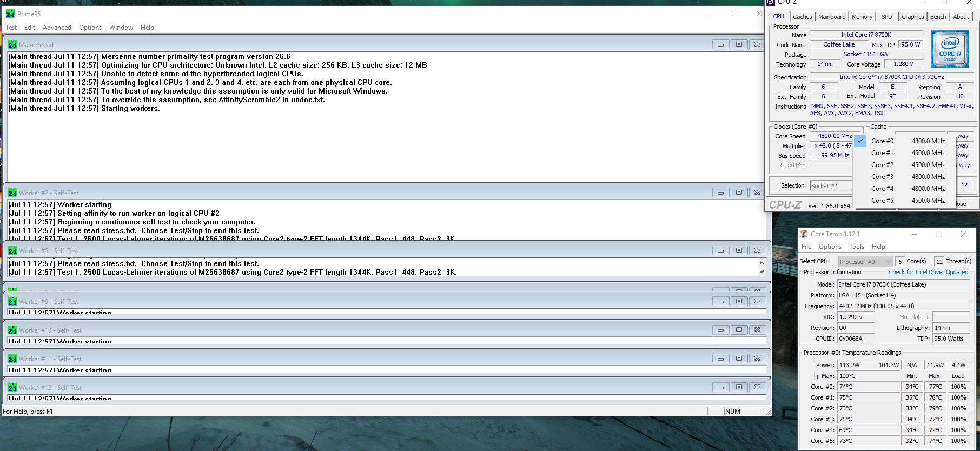Open the Advanced menu in Prime95

(x=57, y=28)
